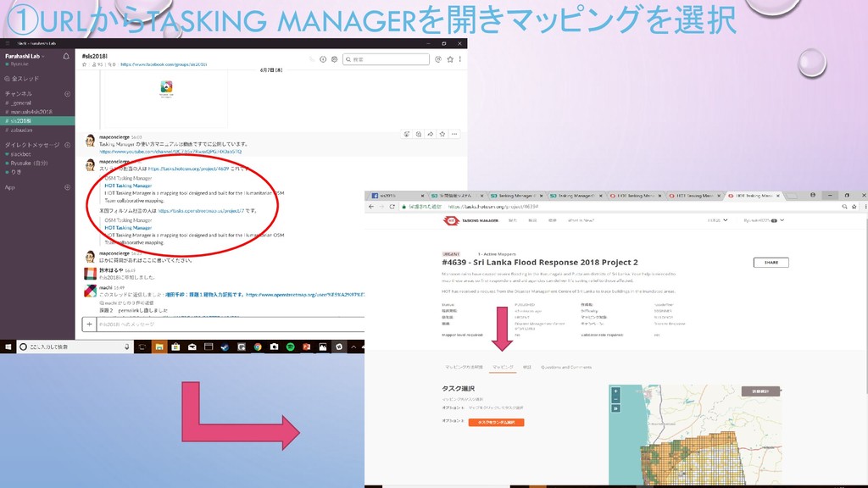Open the language dropdown in Tasking Manager
Screen dimensions: 868x488
tap(717, 221)
